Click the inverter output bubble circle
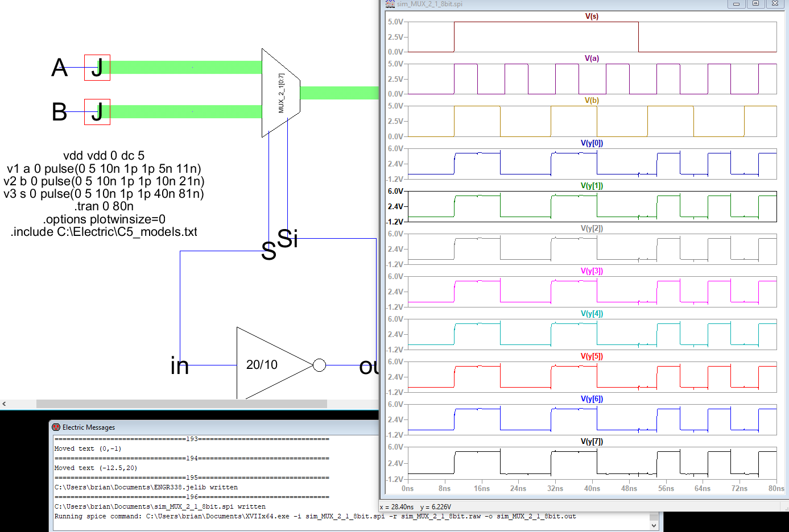Viewport: 789px width, 532px height. (x=320, y=365)
